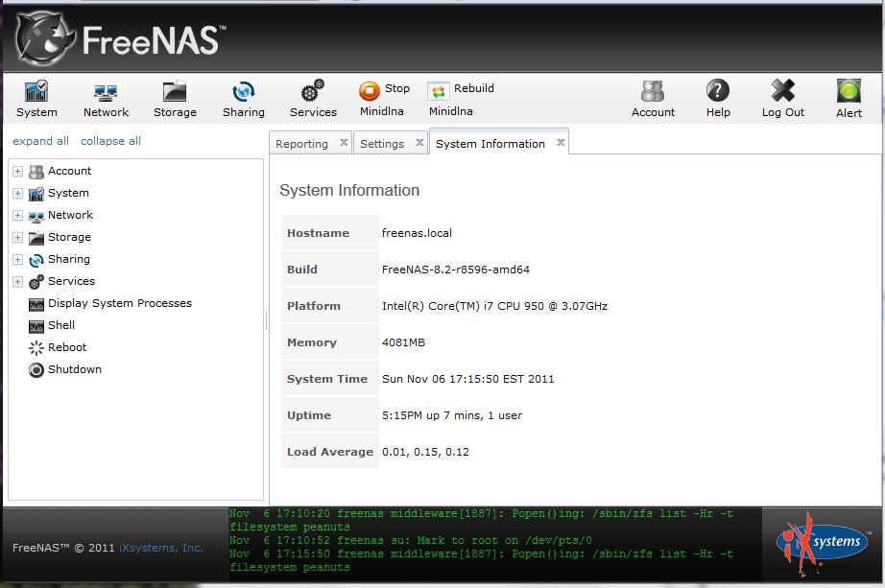Select Storage in the sidebar tree

tap(69, 237)
